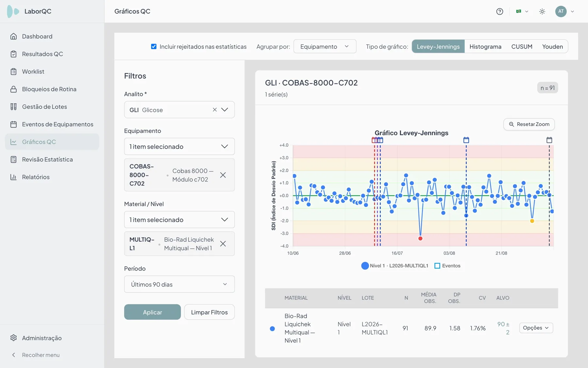This screenshot has height=368, width=588.
Task: Toggle Incluir rejeitados nas estatísticas checkbox
Action: 154,46
